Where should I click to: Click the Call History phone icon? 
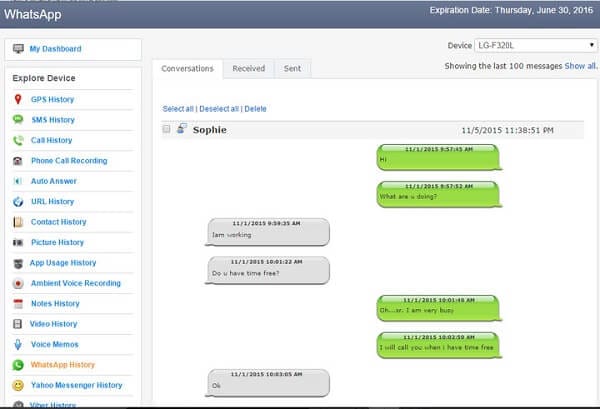[x=18, y=141]
